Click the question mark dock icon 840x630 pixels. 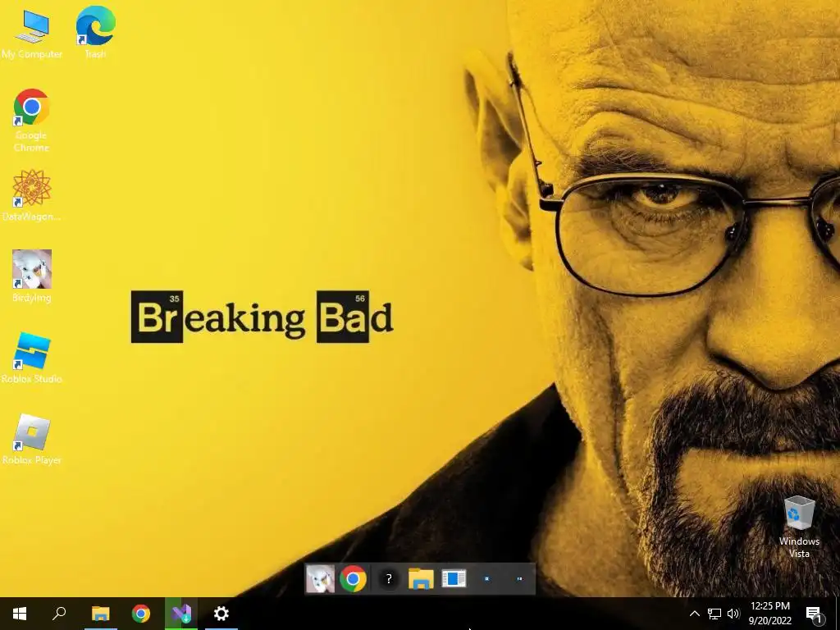point(389,579)
